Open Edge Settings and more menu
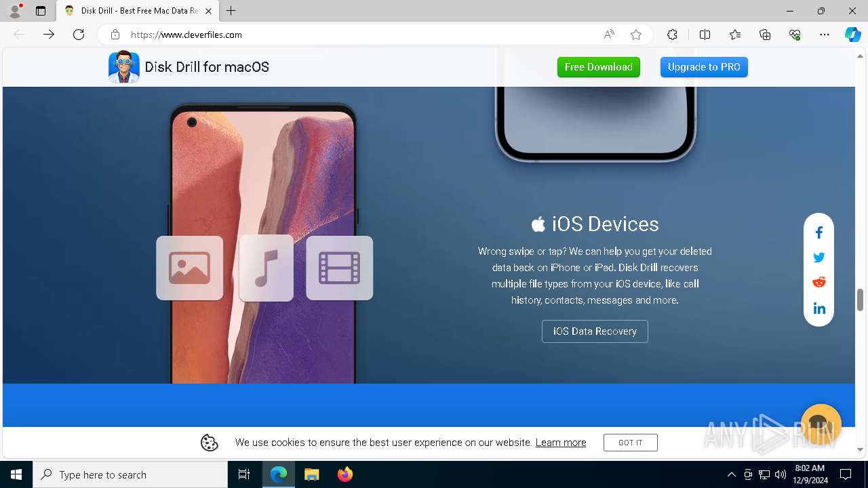Viewport: 868px width, 488px height. pyautogui.click(x=825, y=35)
